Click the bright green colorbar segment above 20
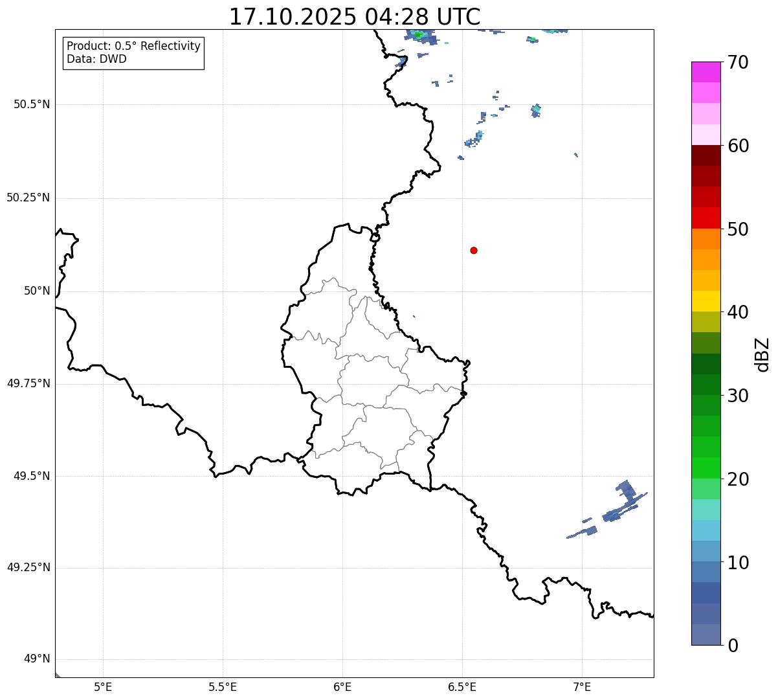 point(706,468)
